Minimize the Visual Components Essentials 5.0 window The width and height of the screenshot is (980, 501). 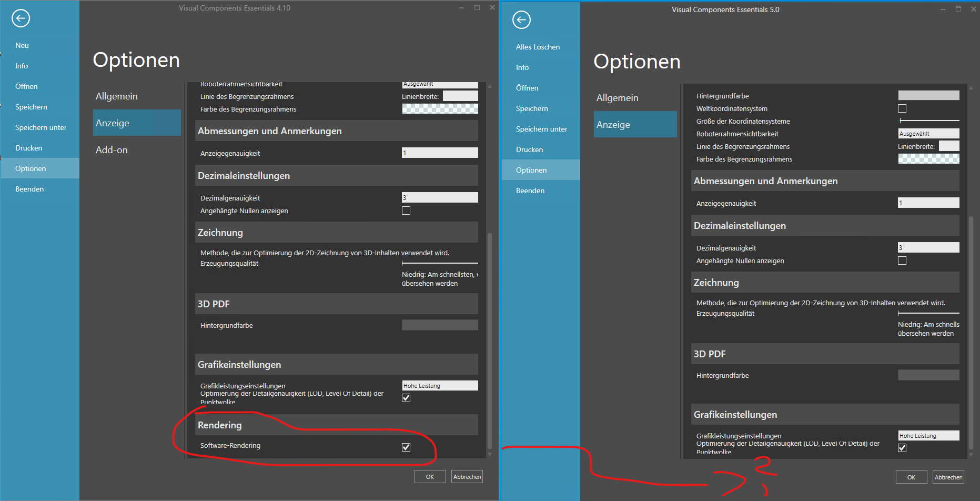(943, 9)
